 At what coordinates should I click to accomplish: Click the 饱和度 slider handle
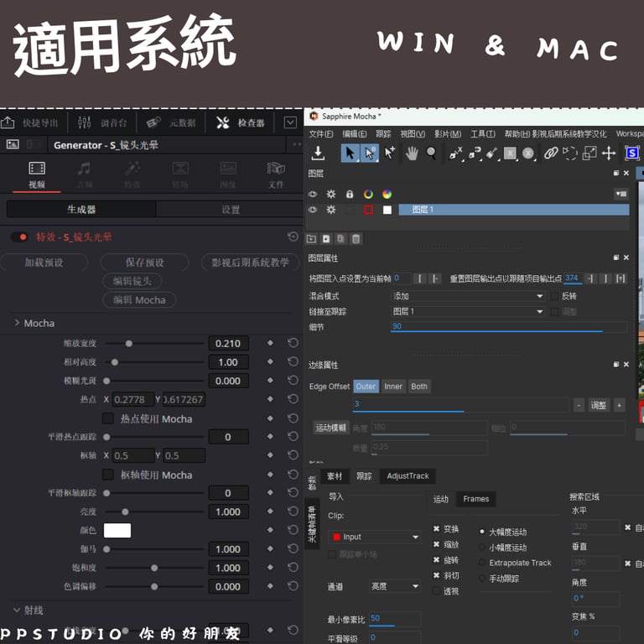tap(154, 568)
